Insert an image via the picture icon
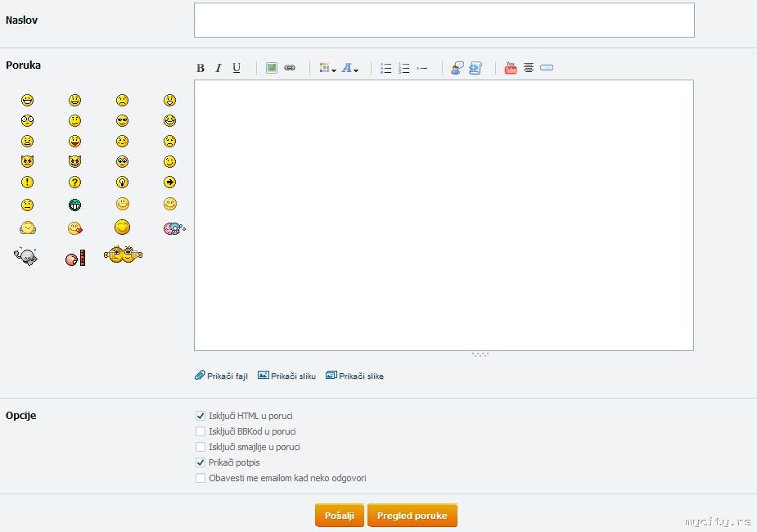Viewport: 757px width, 532px height. point(272,68)
